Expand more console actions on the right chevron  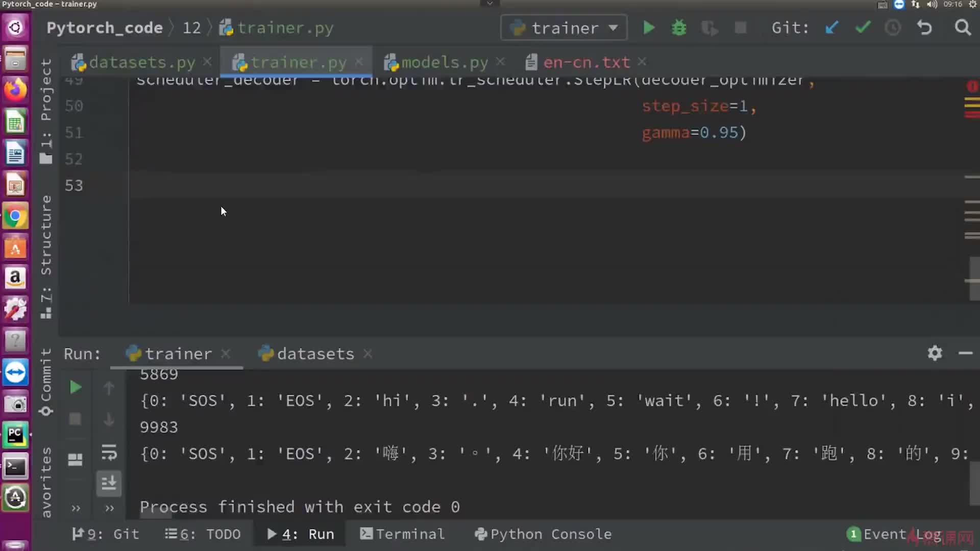pos(109,508)
